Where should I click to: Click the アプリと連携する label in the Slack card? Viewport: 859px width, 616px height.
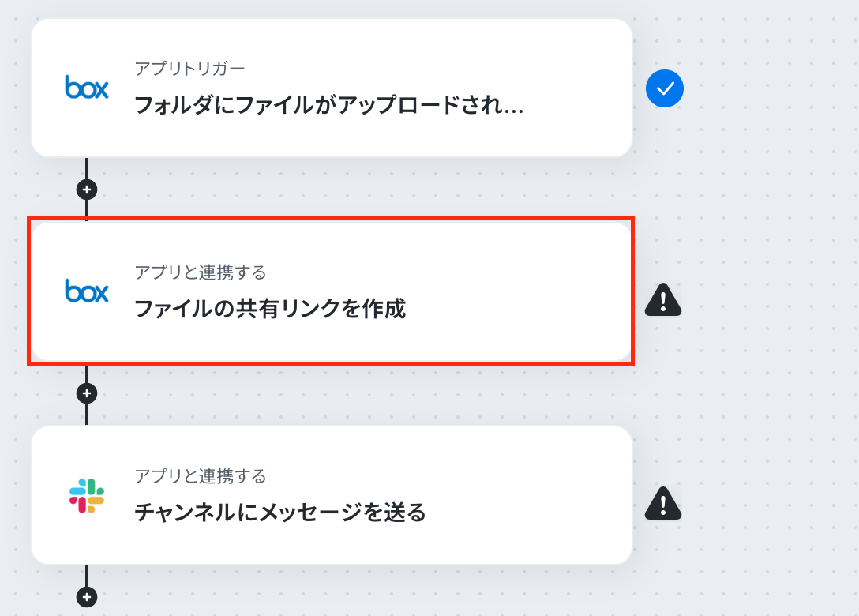point(201,475)
